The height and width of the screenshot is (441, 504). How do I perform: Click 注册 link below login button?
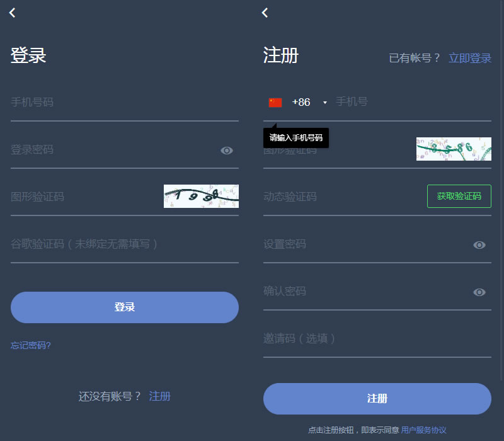point(159,396)
